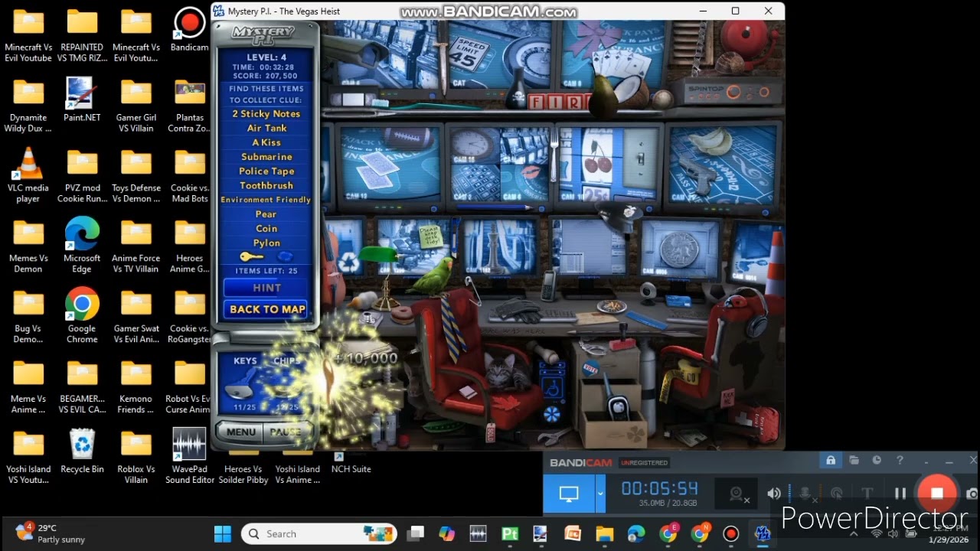Click 'Submarine' in item list
The image size is (980, 551).
266,157
